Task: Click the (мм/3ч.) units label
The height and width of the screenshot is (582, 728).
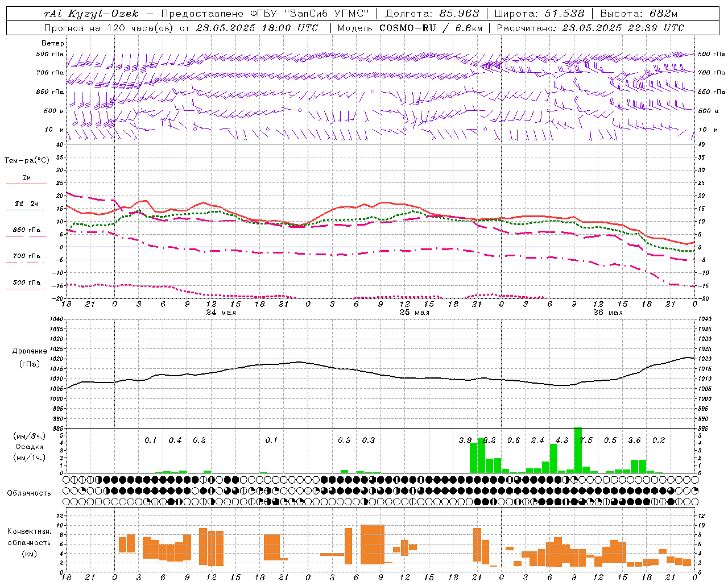Action: point(30,436)
